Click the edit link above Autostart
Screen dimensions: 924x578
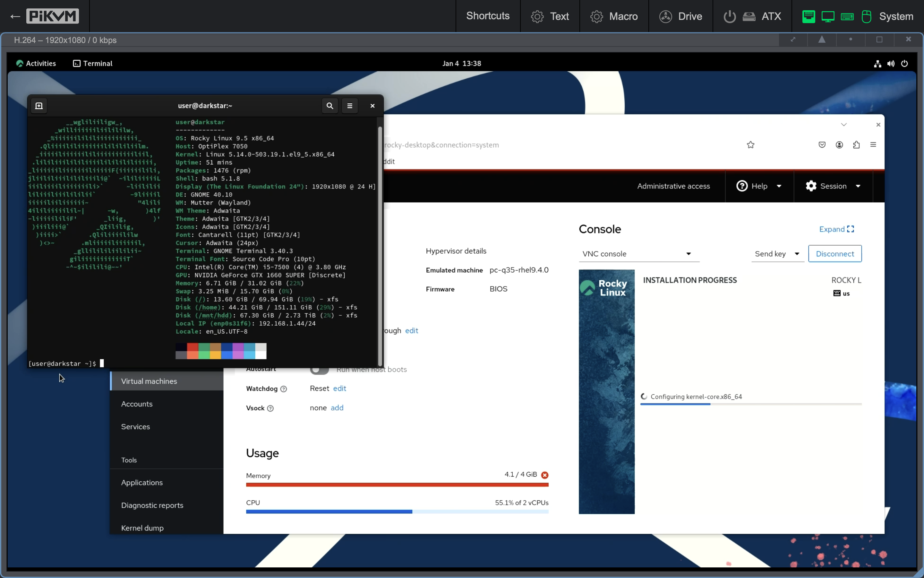pyautogui.click(x=411, y=331)
